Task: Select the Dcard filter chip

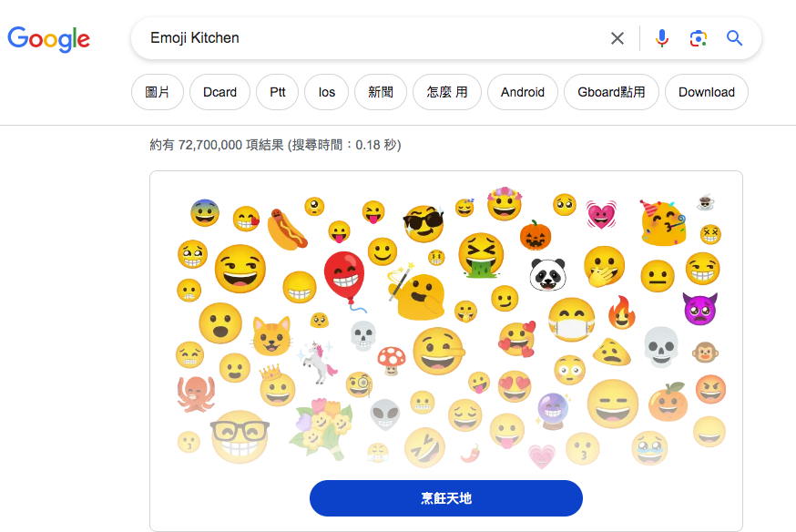Action: pyautogui.click(x=219, y=92)
